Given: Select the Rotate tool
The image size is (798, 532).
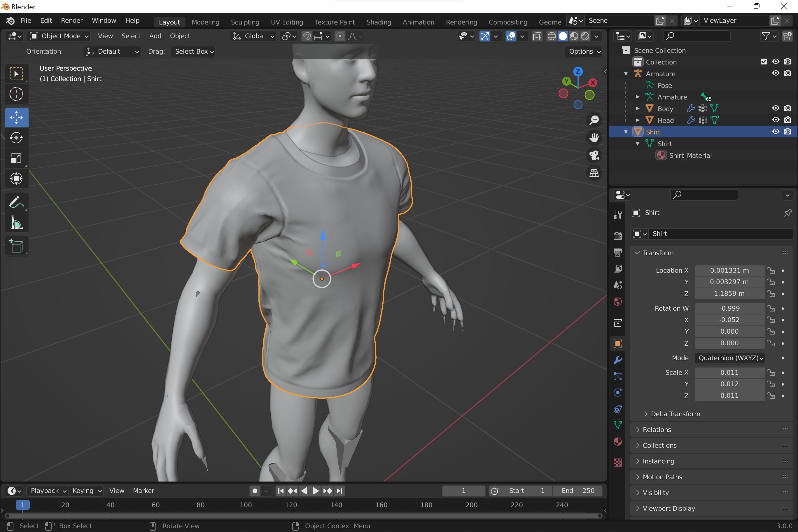Looking at the screenshot, I should pos(16,138).
